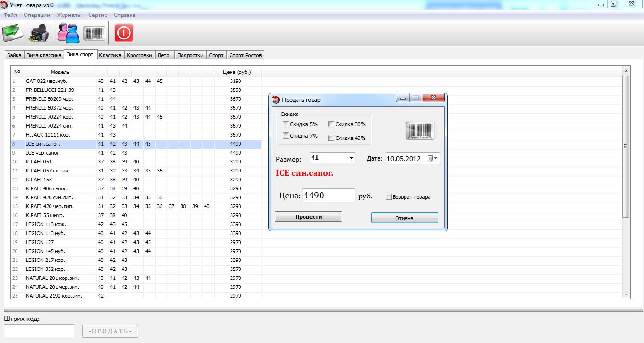
Task: Click the printer toolbar icon
Action: 39,33
